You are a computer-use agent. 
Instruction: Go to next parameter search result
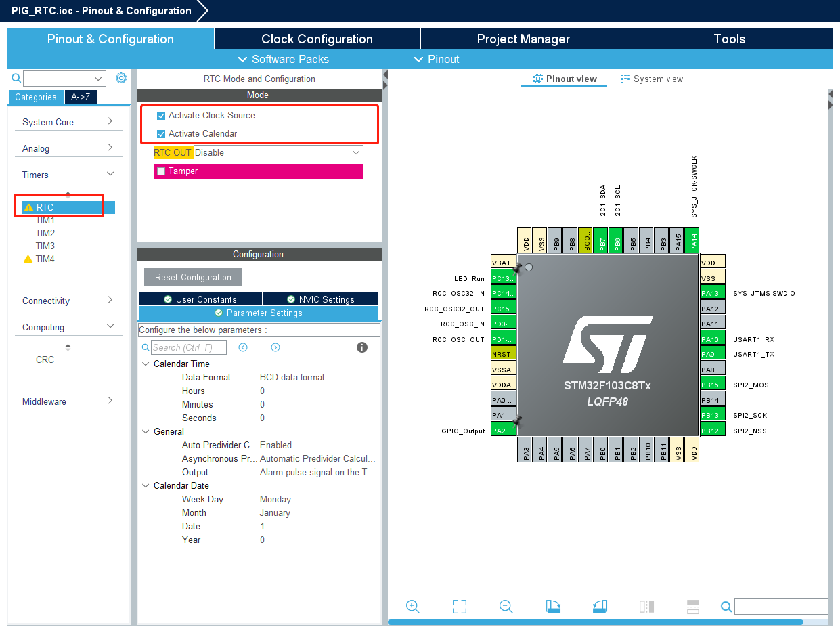point(275,347)
